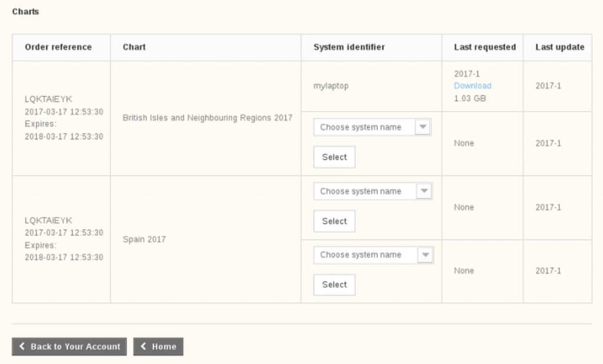Click the Last requested column header
The height and width of the screenshot is (364, 603).
[485, 47]
